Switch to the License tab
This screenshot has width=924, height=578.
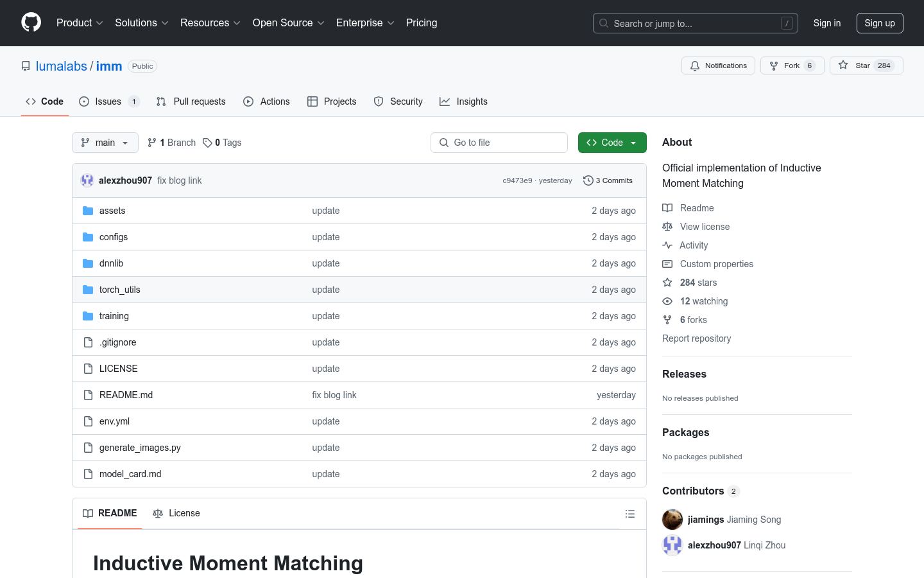point(177,513)
